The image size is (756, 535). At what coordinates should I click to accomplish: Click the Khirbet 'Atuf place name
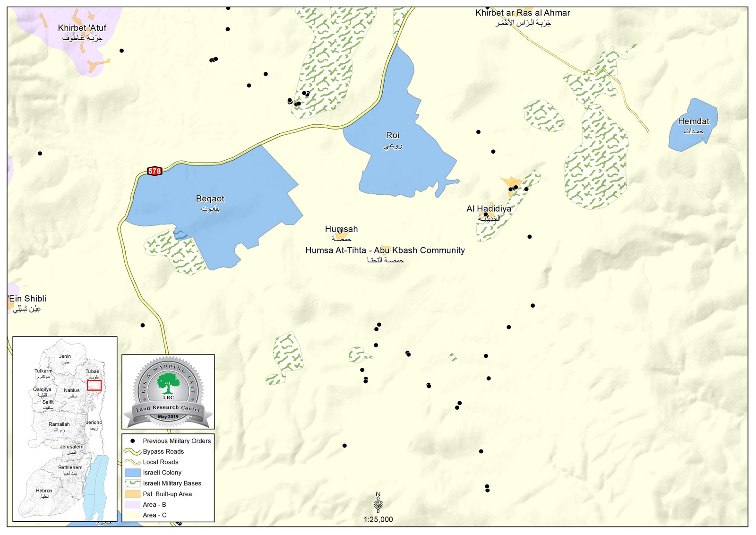(x=82, y=28)
